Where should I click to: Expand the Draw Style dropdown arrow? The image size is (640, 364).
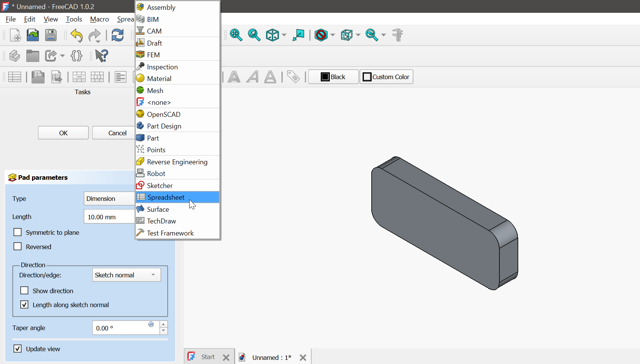333,35
